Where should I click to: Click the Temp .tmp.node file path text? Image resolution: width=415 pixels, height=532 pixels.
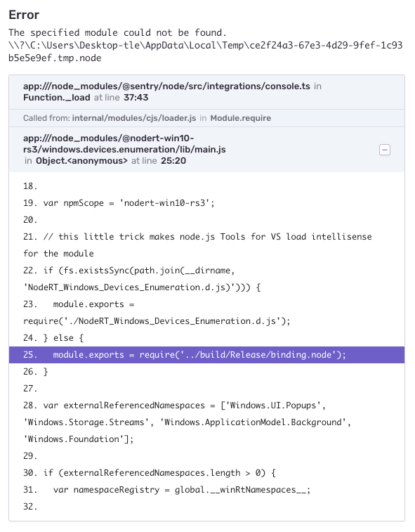coord(206,51)
